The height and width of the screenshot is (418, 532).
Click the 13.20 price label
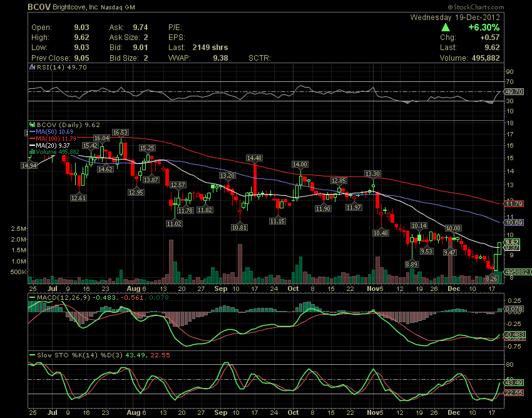point(227,175)
